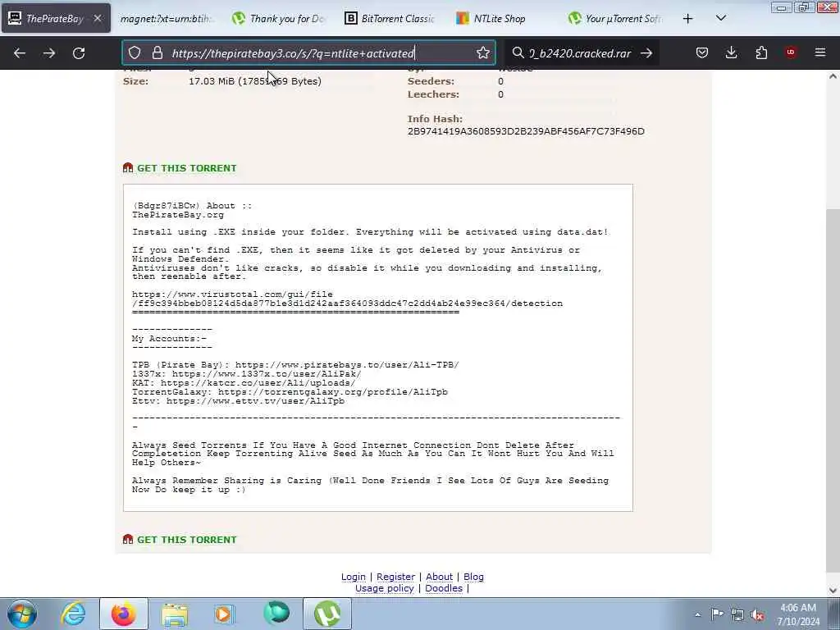Open the Extensions puzzle icon
This screenshot has width=840, height=630.
pyautogui.click(x=761, y=52)
